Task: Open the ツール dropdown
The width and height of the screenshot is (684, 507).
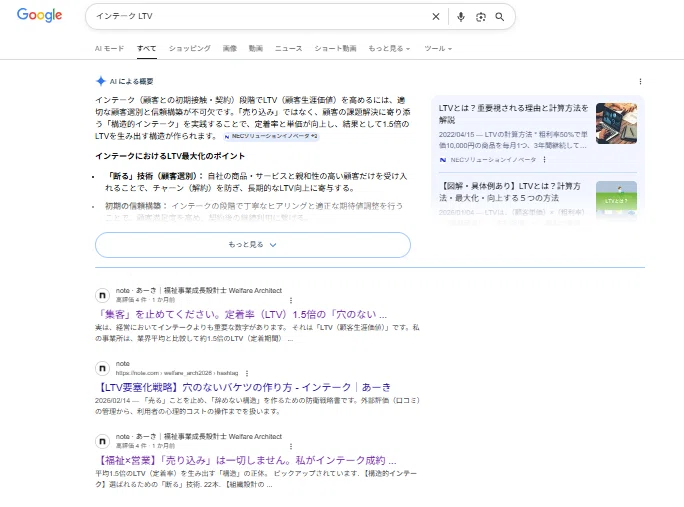Action: [438, 48]
